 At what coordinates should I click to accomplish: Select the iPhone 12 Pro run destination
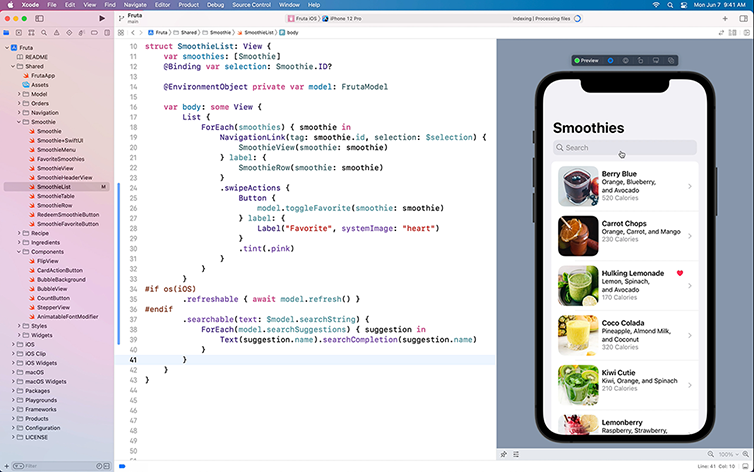tap(348, 18)
